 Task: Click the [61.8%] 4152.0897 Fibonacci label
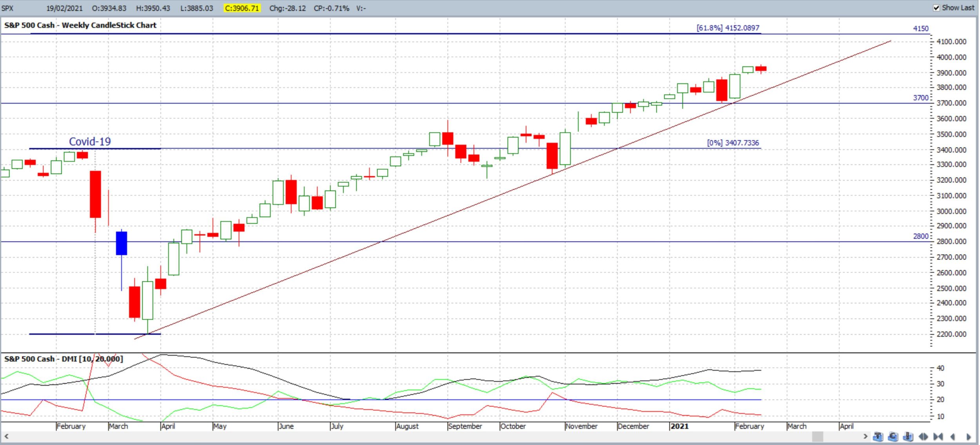coord(728,28)
